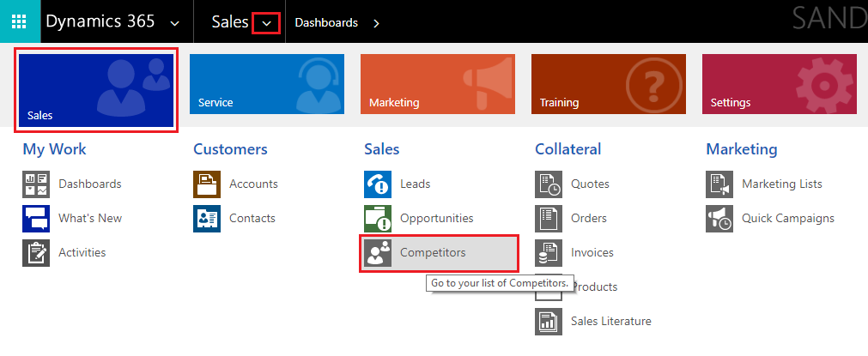Image resolution: width=868 pixels, height=356 pixels.
Task: Open the Sales Literature link
Action: [611, 321]
